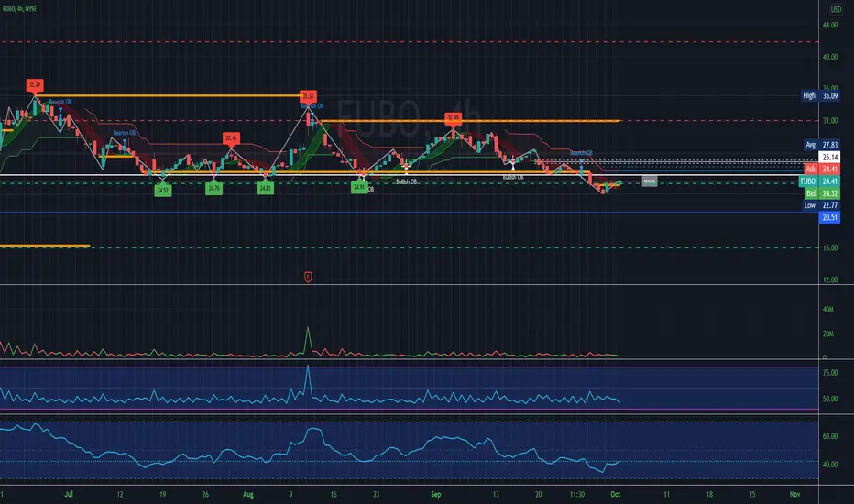
Task: Click the blue 20.51 price label
Action: [x=829, y=217]
